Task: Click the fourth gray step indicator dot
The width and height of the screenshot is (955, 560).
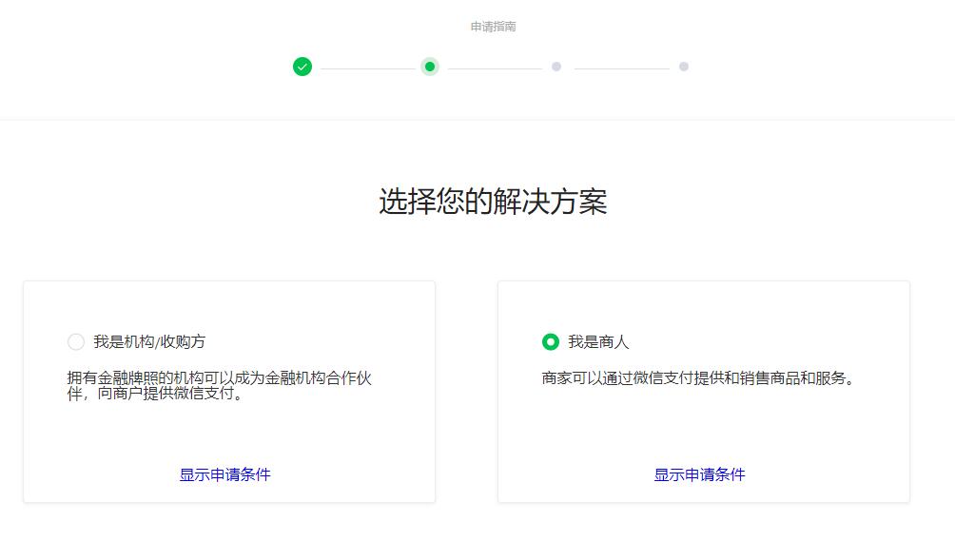Action: pyautogui.click(x=684, y=67)
